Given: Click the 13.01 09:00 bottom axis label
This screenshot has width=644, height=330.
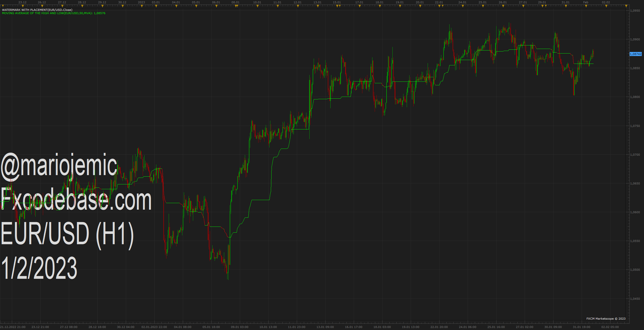Looking at the screenshot, I should coord(325,327).
